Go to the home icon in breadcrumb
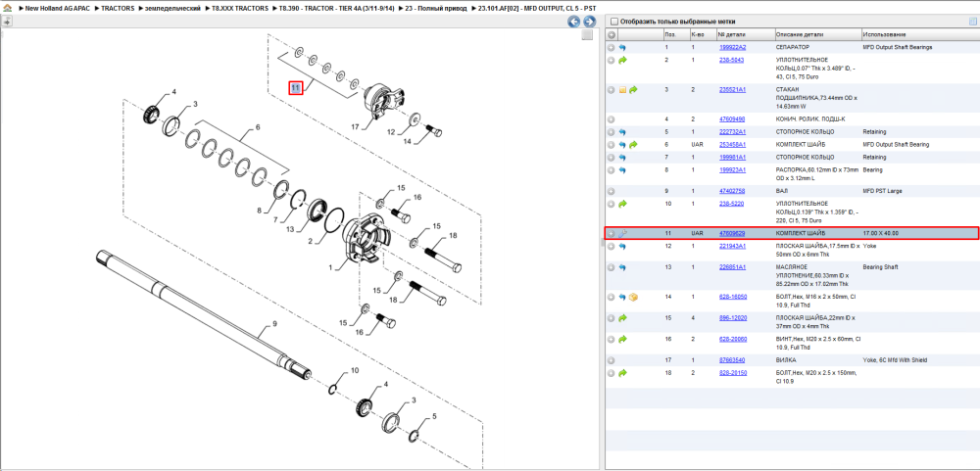 point(7,9)
